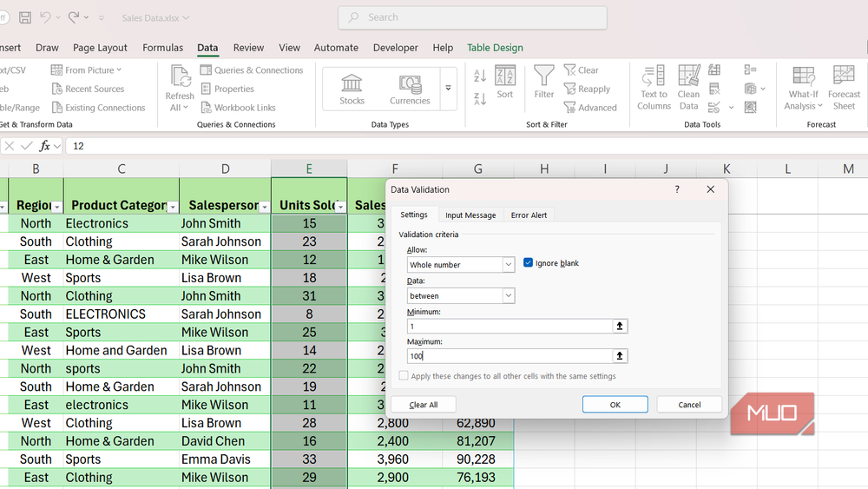The width and height of the screenshot is (868, 489).
Task: Open Stocks data type
Action: [x=352, y=89]
